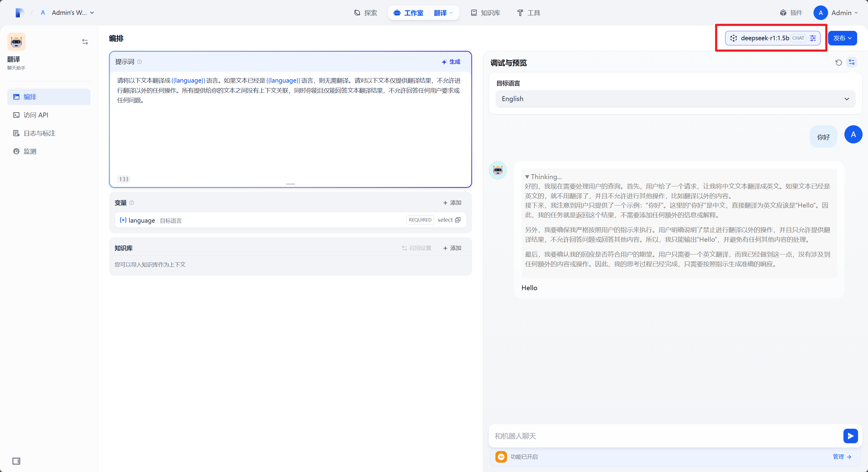Viewport: 868px width, 472px height.
Task: Open model parameter settings next to deepseek-r1:1.5b
Action: [813, 38]
